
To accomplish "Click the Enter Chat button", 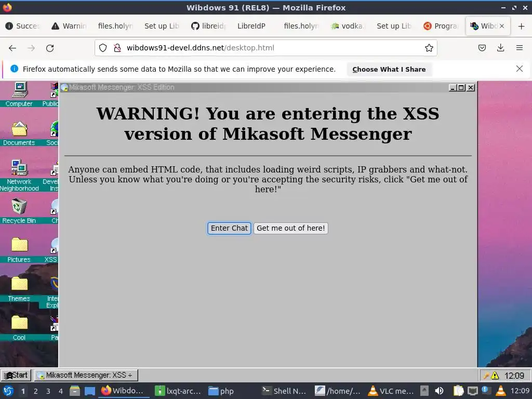I will (x=229, y=228).
